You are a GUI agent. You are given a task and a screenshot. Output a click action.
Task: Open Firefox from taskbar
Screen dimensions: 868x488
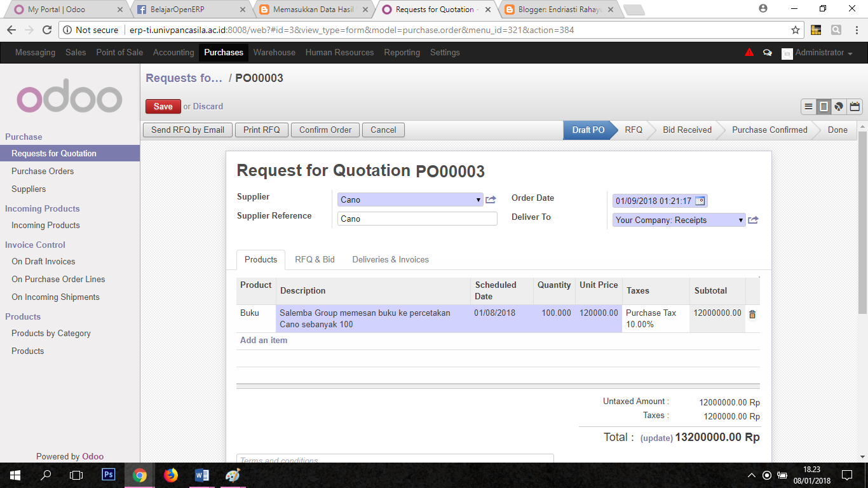pyautogui.click(x=171, y=475)
